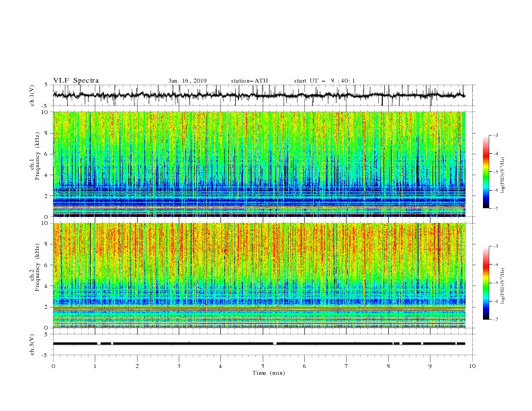Viewport: 532px width, 411px height.
Task: Click the ch.2 'Frequency (kHz)' axis label
Action: pos(38,267)
